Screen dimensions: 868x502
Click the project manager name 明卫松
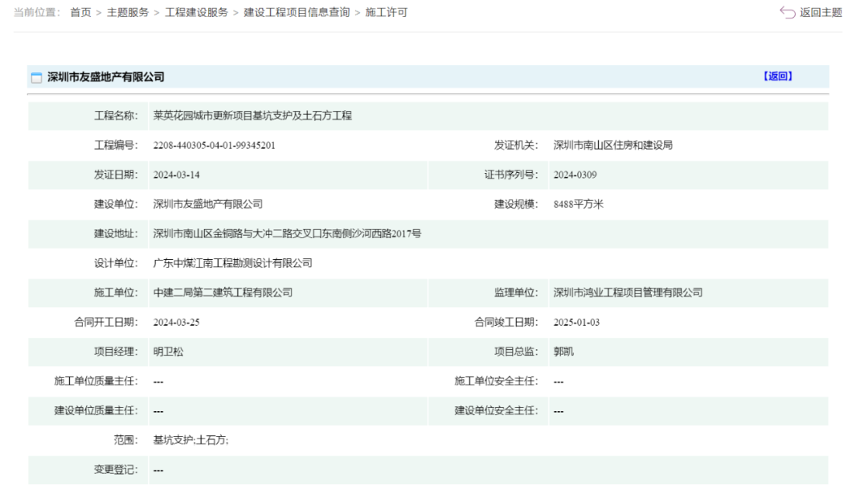pyautogui.click(x=168, y=352)
